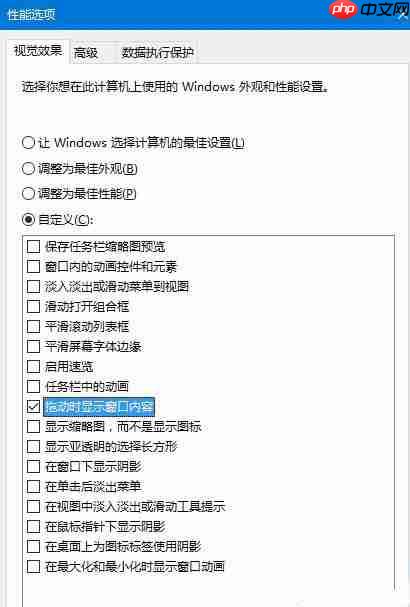Switch to the 高级 tab
Viewport: 410px width, 607px height.
click(86, 53)
